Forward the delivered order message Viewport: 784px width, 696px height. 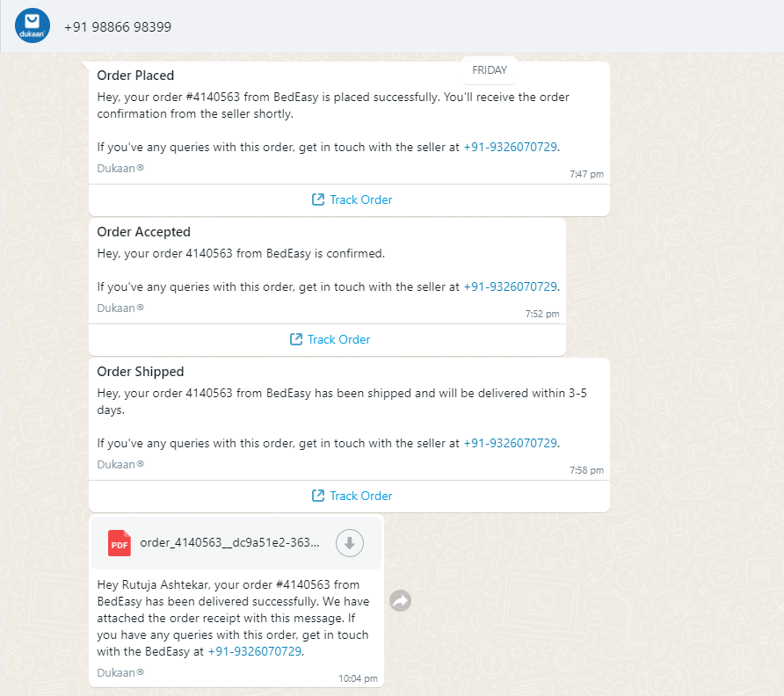coord(401,600)
